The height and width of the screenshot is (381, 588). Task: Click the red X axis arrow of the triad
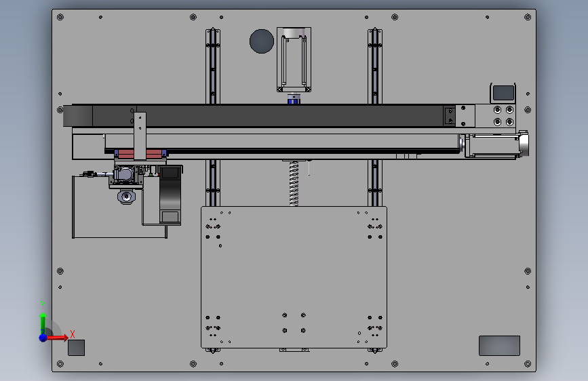pos(58,338)
